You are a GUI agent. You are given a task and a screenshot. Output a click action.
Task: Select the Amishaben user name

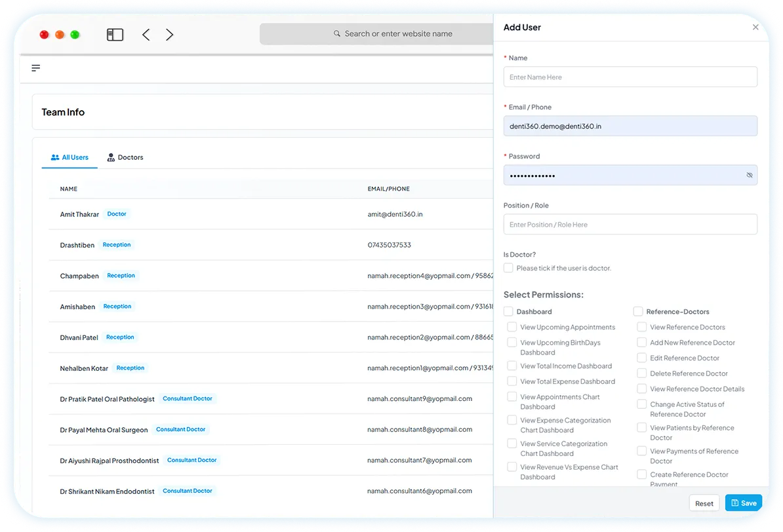point(77,307)
